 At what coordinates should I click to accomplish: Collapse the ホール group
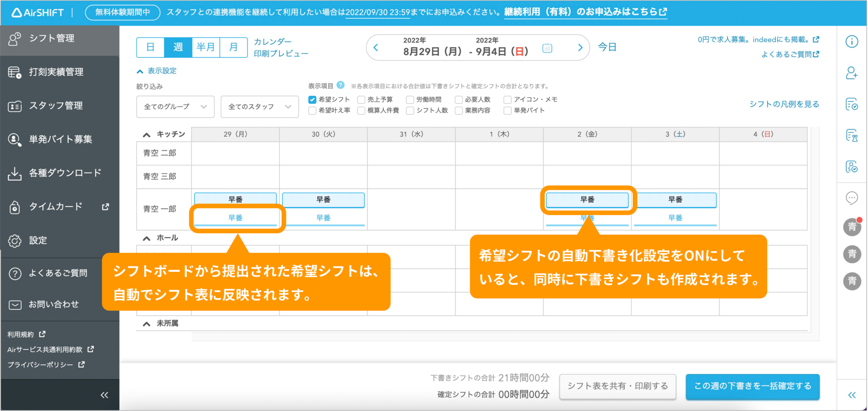(x=146, y=238)
